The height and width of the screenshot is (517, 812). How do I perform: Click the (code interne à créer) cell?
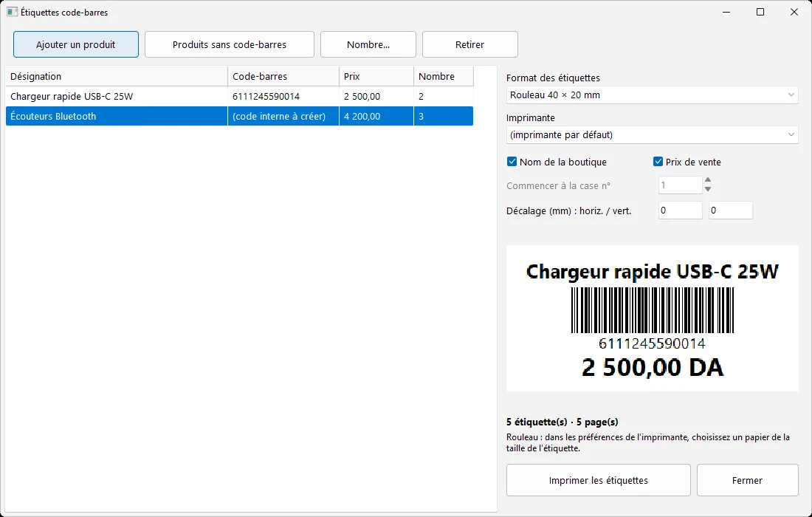pos(283,116)
